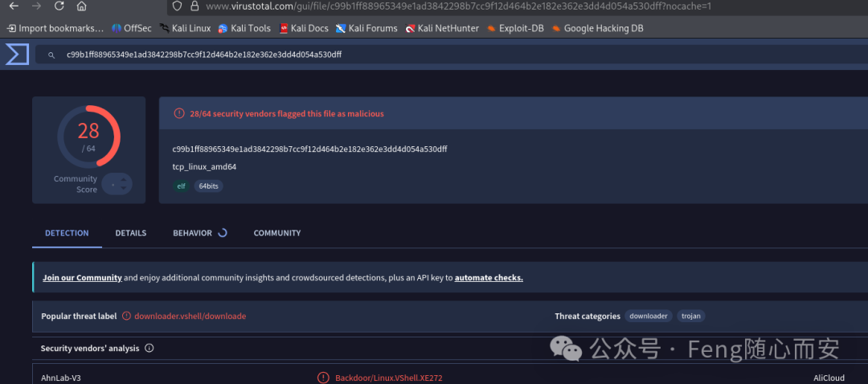
Task: Select the file hash below the banner
Action: 309,149
